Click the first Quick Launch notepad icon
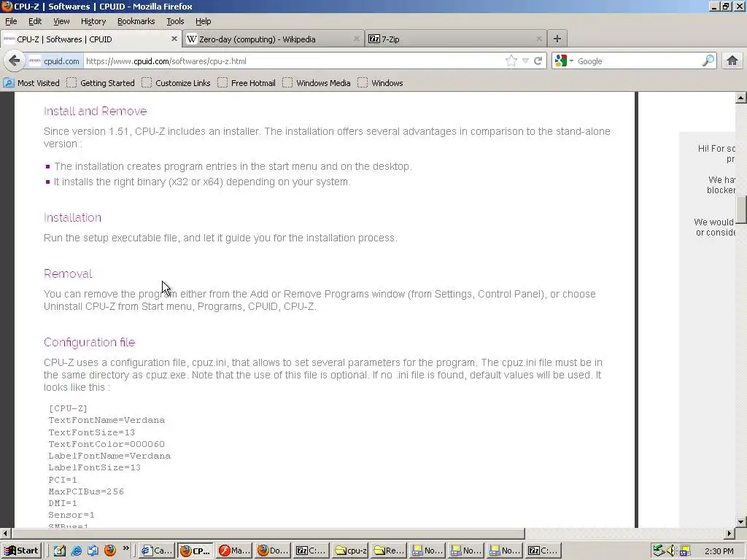Screen dimensions: 747x560 (60, 551)
